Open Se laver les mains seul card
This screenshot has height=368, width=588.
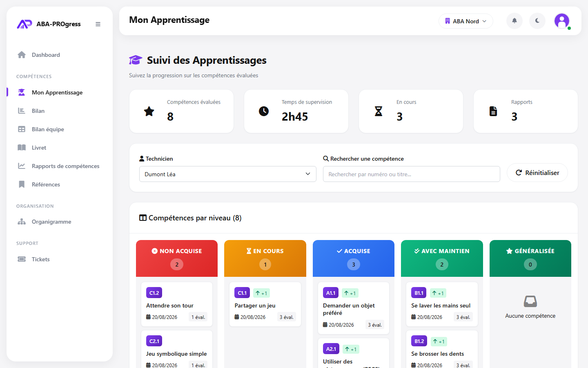point(442,304)
